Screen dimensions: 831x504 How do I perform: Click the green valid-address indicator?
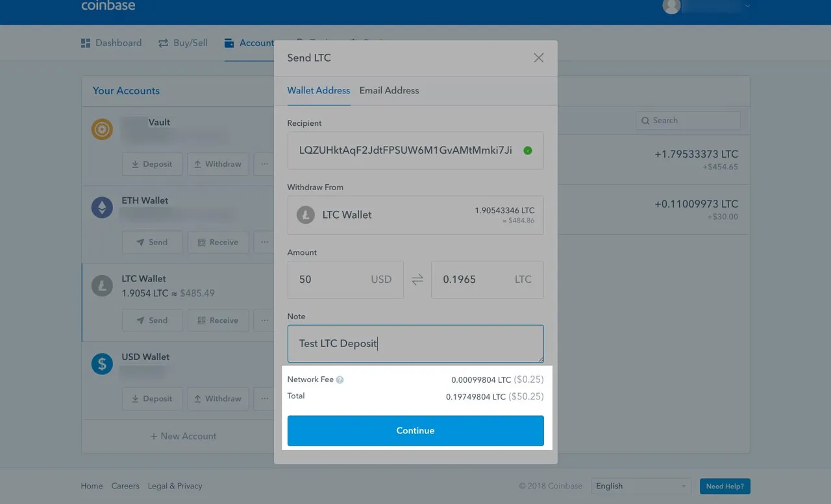point(528,150)
